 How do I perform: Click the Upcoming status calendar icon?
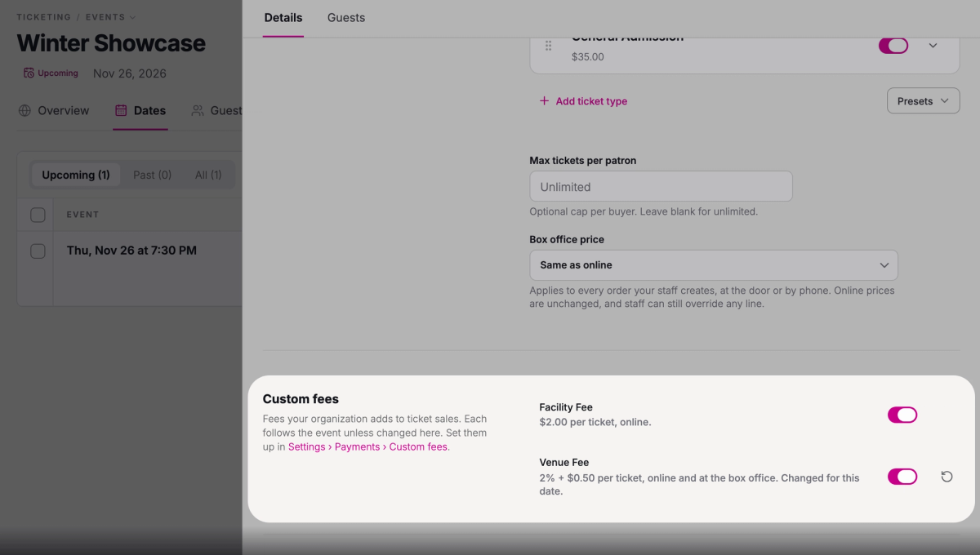pos(29,73)
